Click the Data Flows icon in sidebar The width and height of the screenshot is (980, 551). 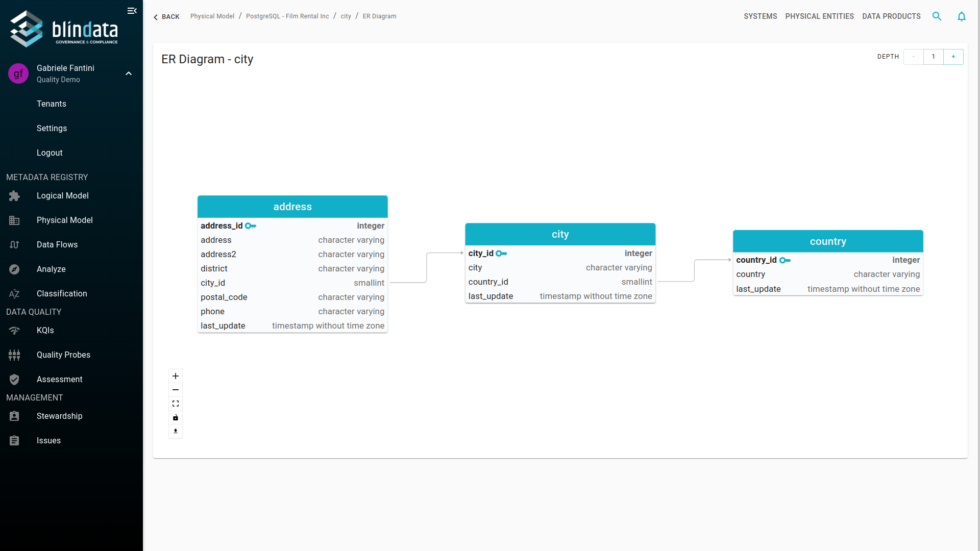pos(14,244)
